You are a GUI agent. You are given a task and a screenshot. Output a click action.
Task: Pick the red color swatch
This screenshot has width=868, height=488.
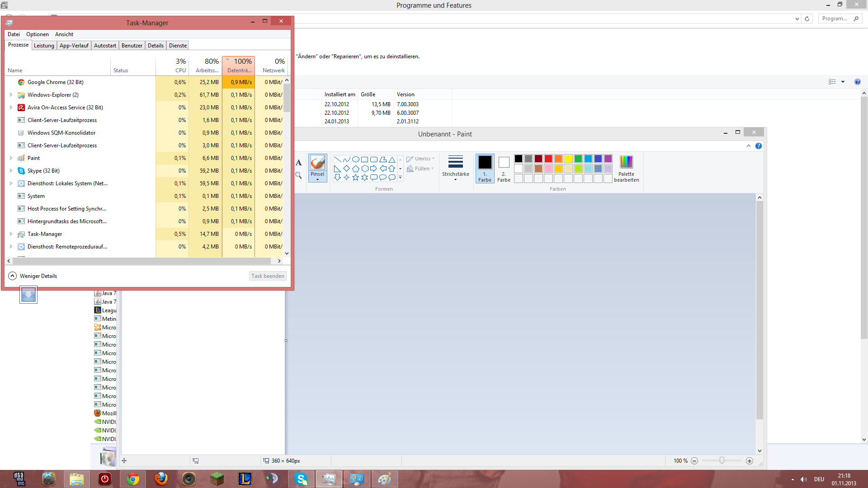[x=548, y=159]
